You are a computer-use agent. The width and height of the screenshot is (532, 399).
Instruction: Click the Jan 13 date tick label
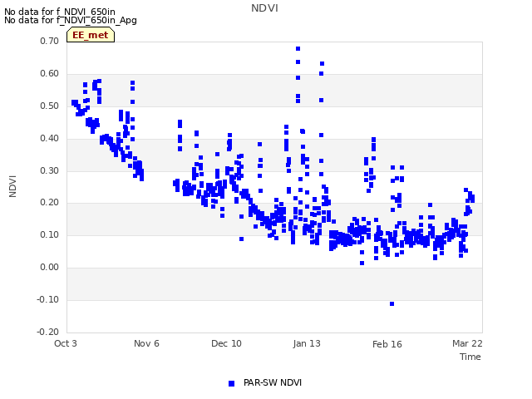307,343
